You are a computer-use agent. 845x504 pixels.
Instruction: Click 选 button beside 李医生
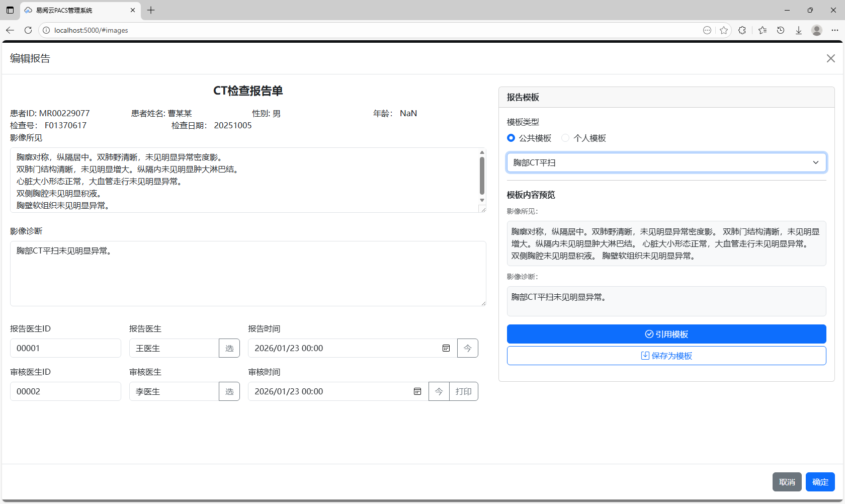(229, 391)
